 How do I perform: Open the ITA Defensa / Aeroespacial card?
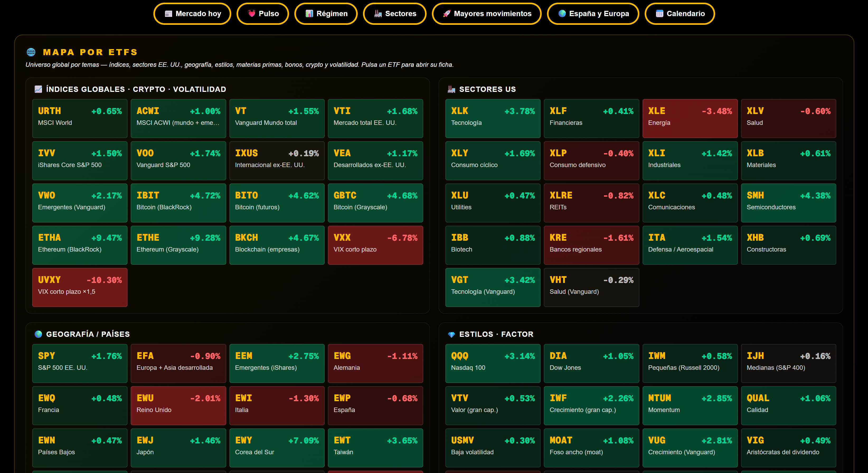tap(690, 245)
